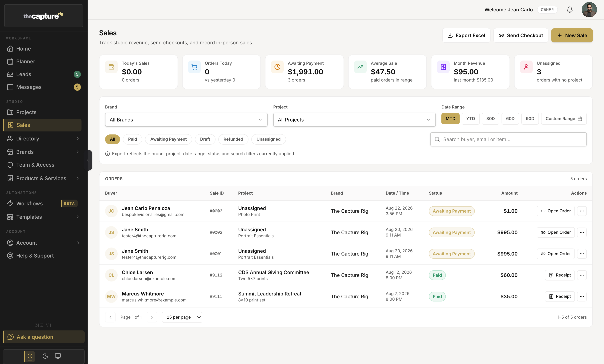604x364 pixels.
Task: Click the Orders Today cart icon
Action: pyautogui.click(x=194, y=67)
